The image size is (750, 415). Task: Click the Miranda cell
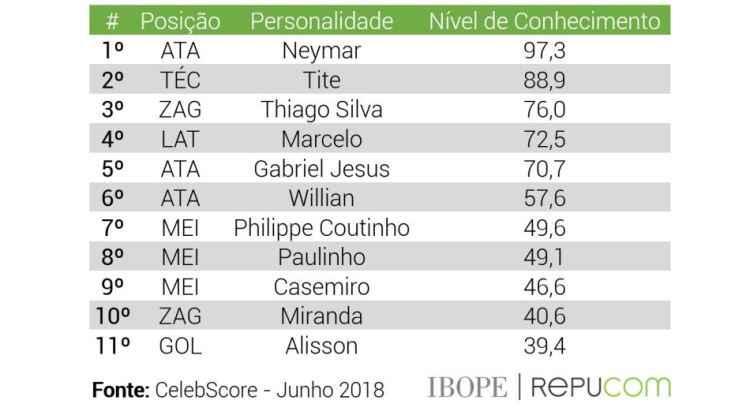tap(321, 316)
